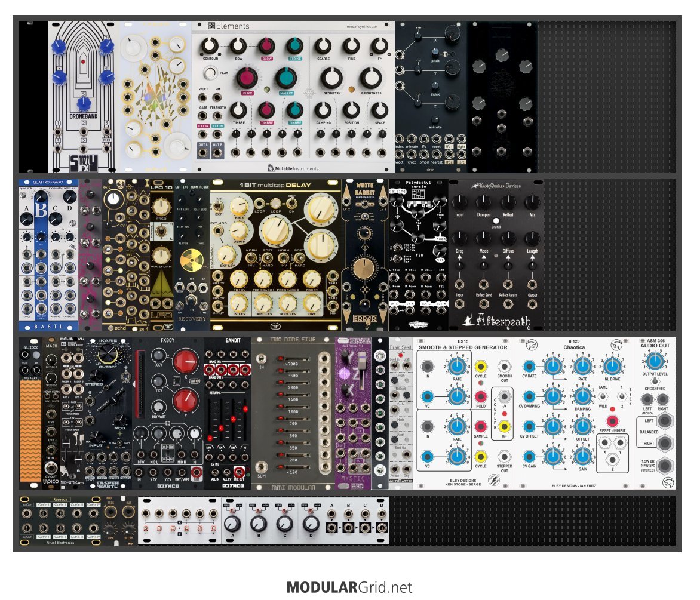Click the >7000 band slider on Two Nine Five

tap(293, 358)
